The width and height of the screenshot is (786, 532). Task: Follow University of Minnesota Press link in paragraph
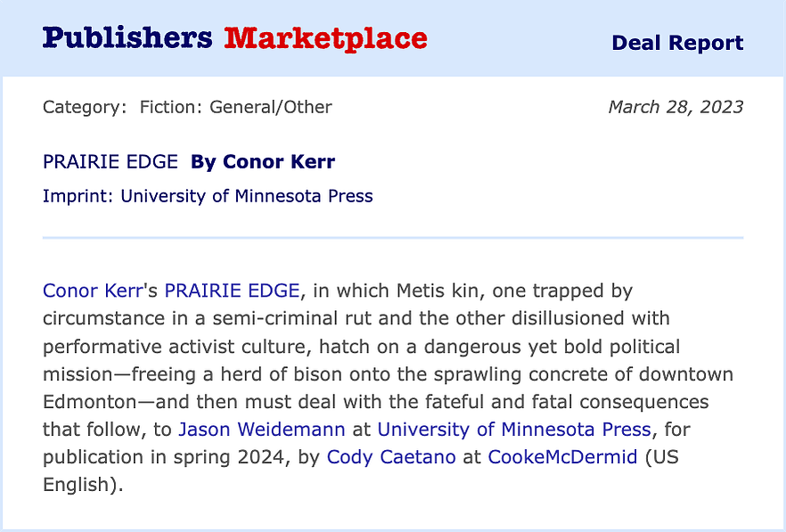[x=514, y=430]
